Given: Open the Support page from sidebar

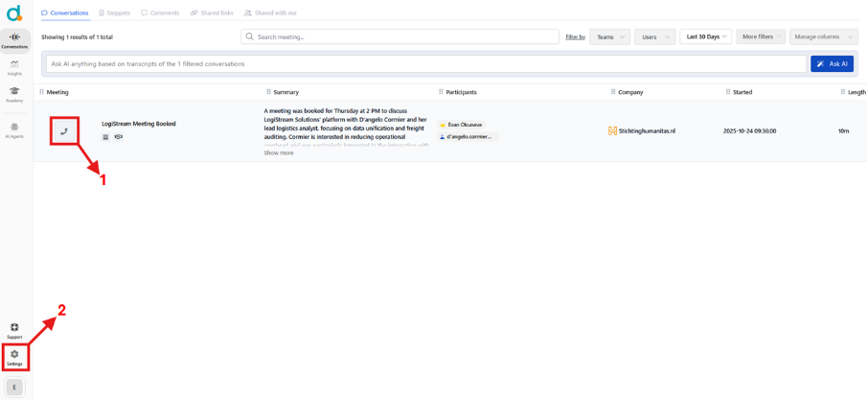Looking at the screenshot, I should coord(14,330).
